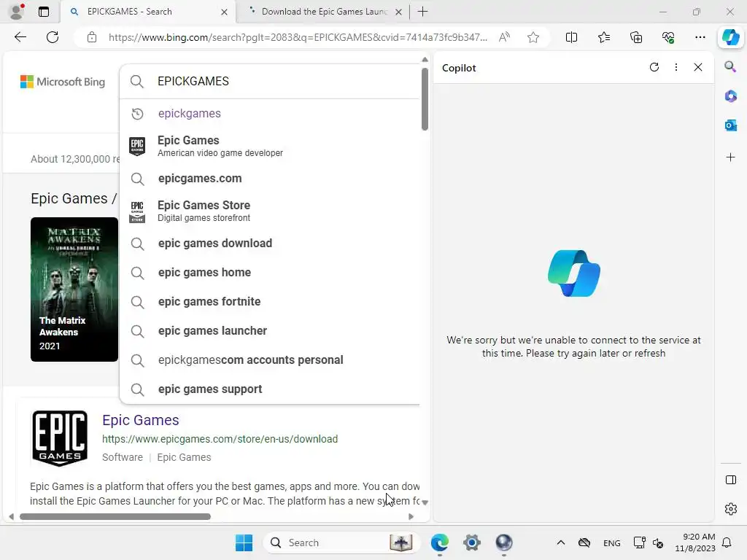Viewport: 747px width, 560px height.
Task: Close the EPICKGAMES - Search tab
Action: point(224,12)
